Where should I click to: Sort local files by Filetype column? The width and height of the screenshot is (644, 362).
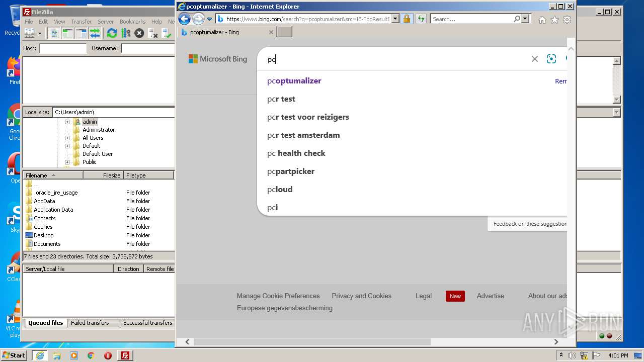(148, 175)
